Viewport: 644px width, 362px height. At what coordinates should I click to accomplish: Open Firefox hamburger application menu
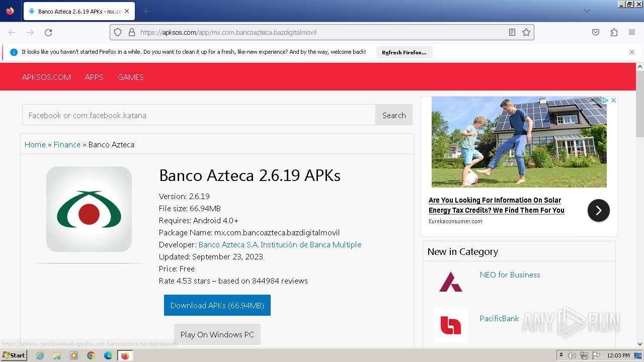point(632,32)
